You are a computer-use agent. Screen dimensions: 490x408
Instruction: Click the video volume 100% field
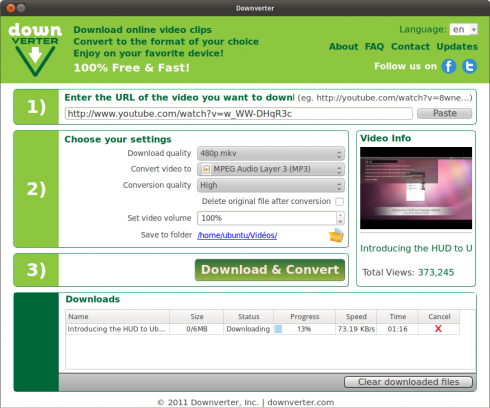[267, 218]
